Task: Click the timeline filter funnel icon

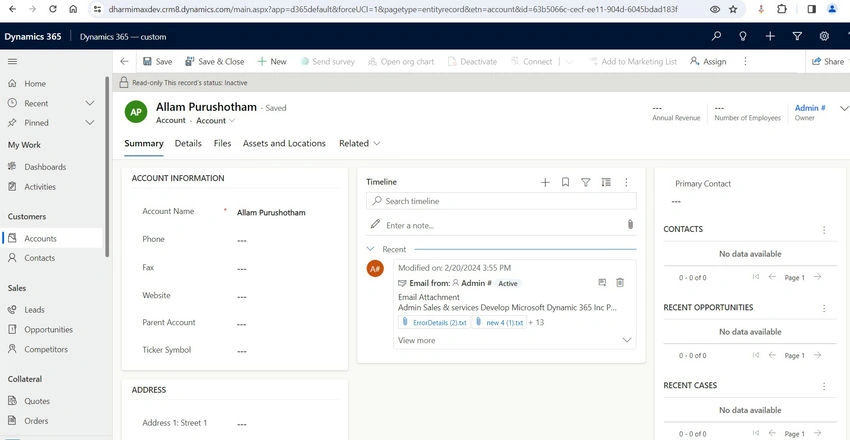Action: pos(585,183)
